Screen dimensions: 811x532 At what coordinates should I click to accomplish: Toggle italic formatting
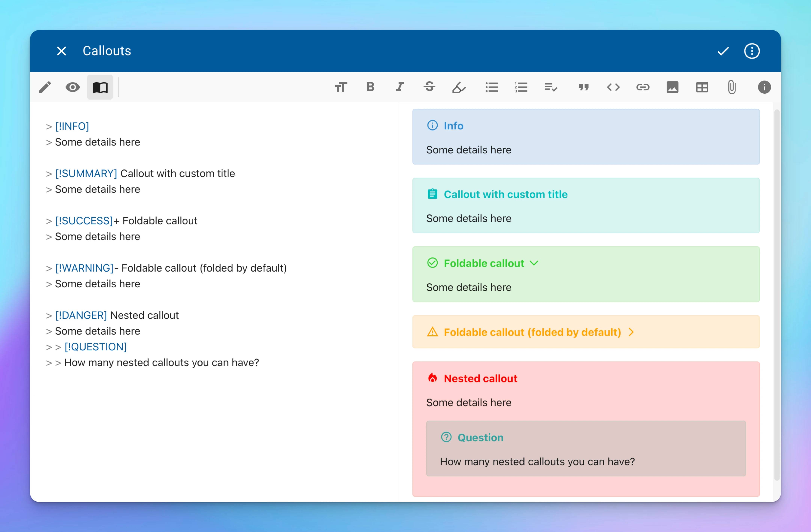click(x=400, y=87)
